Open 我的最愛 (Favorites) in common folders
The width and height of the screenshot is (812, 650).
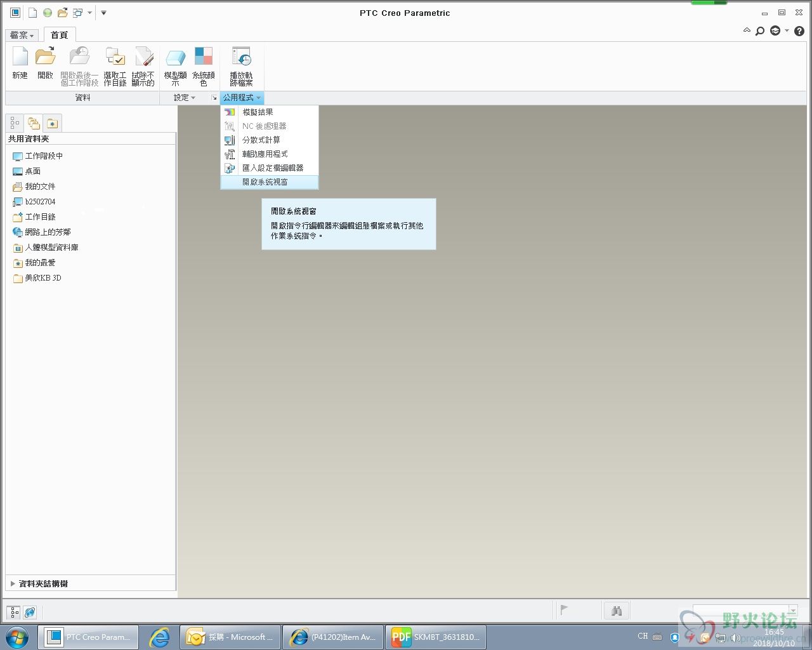[34, 262]
